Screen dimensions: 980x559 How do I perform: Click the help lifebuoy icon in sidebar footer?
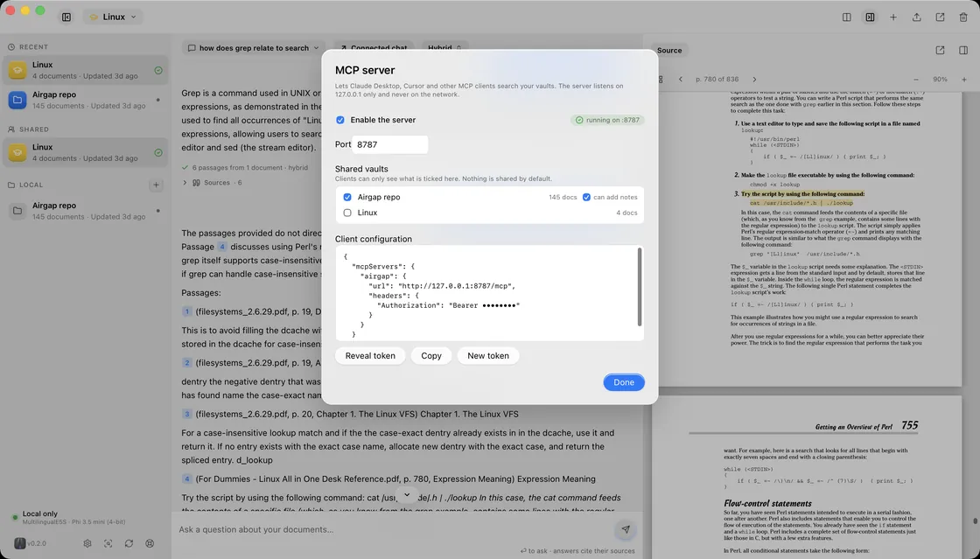pos(150,543)
